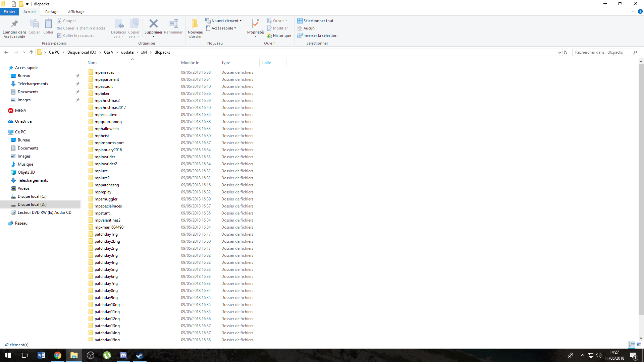Go up one folder level arrow
This screenshot has width=644, height=362.
[x=31, y=52]
